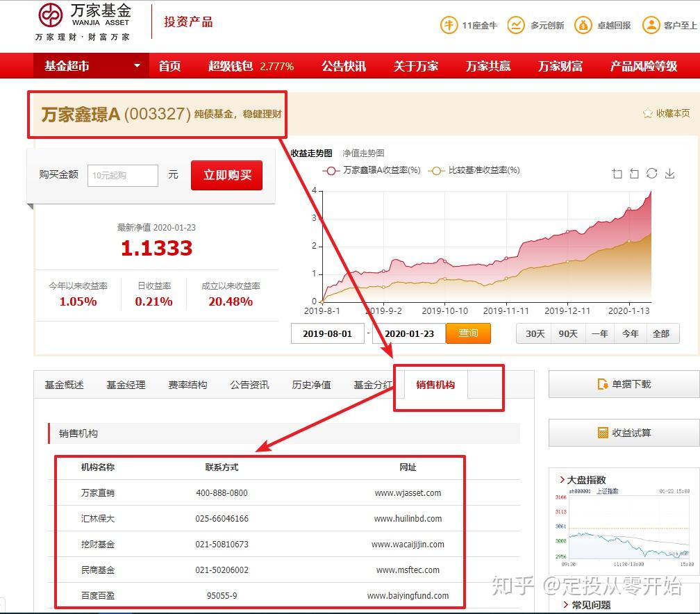Click the net value 1.1333

pyautogui.click(x=157, y=248)
